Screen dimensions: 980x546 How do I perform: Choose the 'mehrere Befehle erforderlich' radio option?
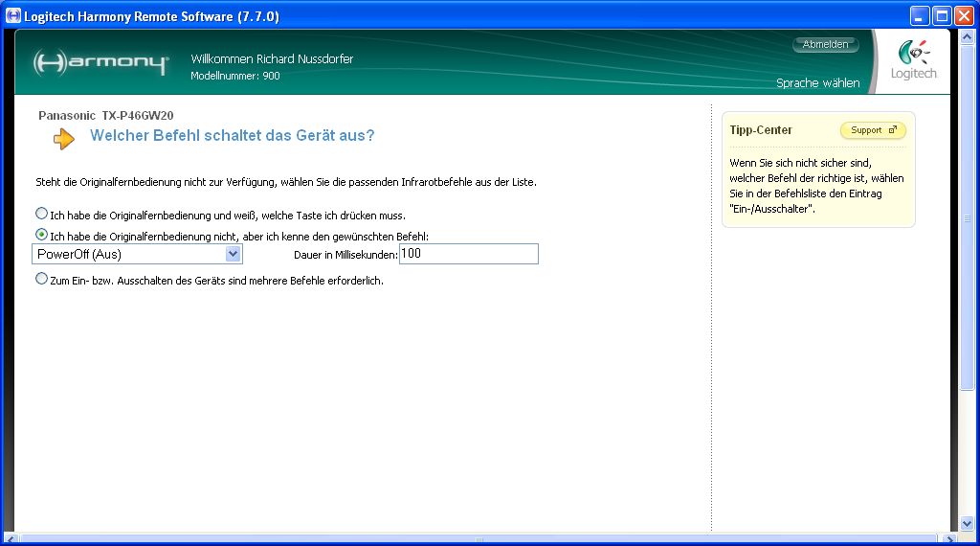coord(41,280)
